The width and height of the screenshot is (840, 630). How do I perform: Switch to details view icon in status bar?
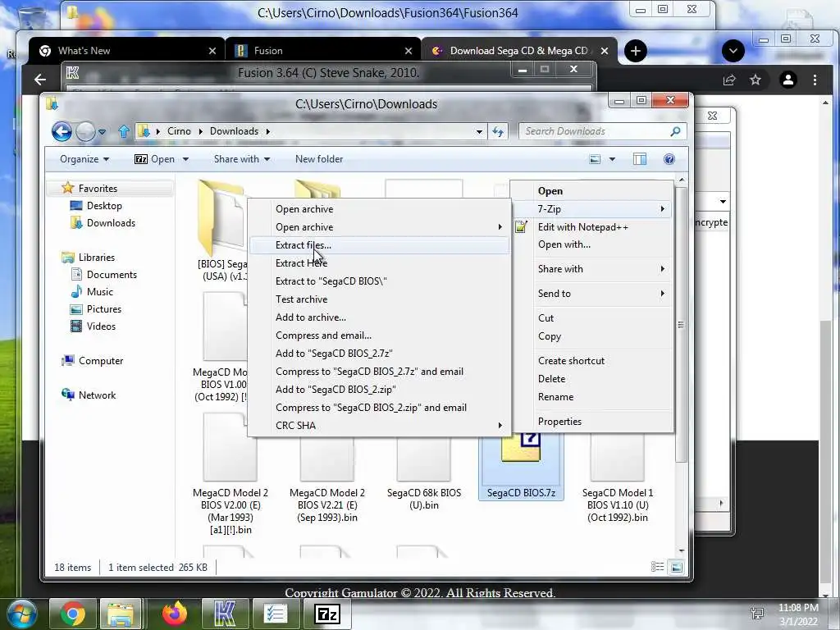[657, 568]
